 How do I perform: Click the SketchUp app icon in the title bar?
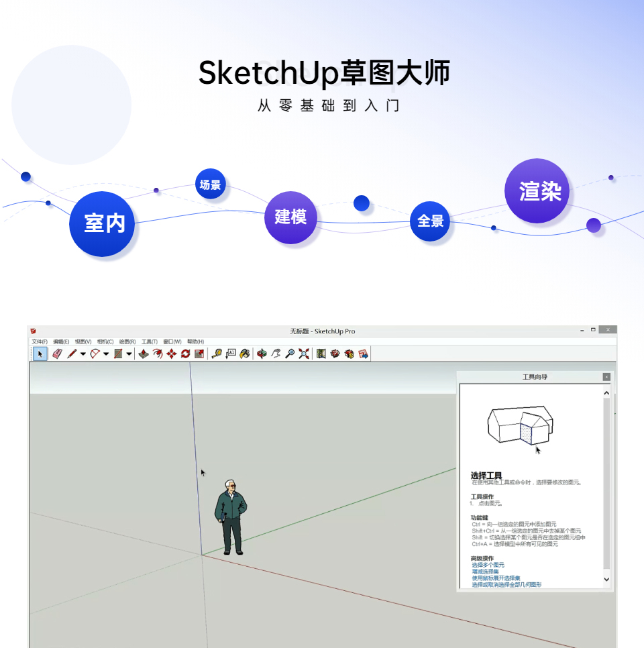(33, 331)
